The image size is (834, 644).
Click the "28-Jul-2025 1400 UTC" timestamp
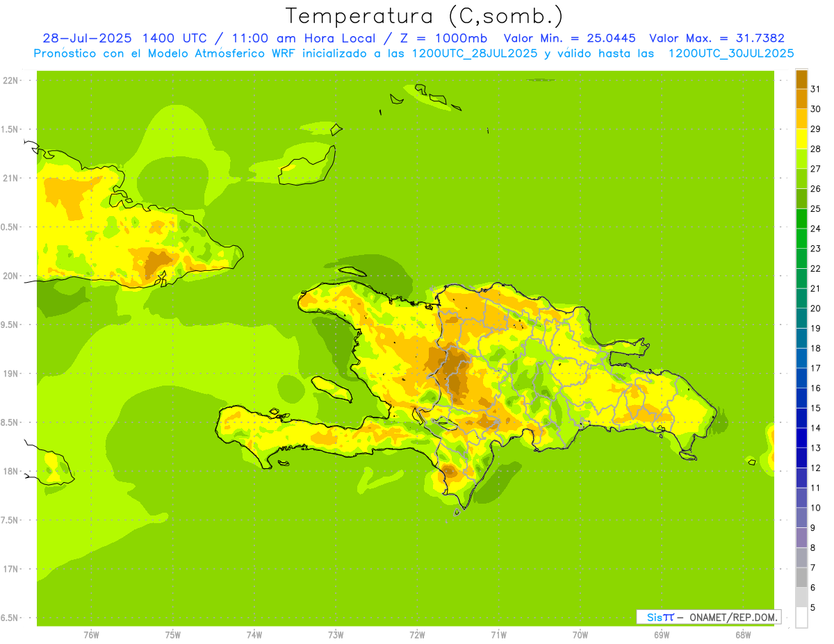pos(124,38)
